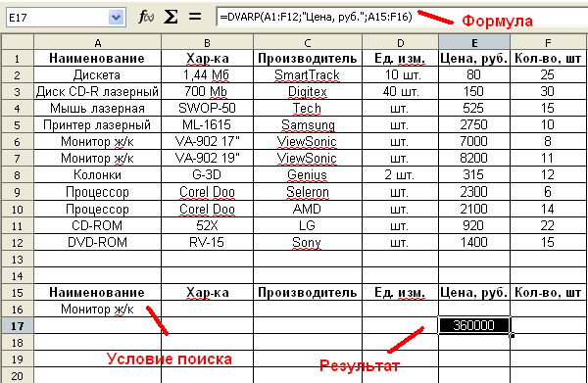The height and width of the screenshot is (383, 588).
Task: Select column E header
Action: (x=474, y=42)
